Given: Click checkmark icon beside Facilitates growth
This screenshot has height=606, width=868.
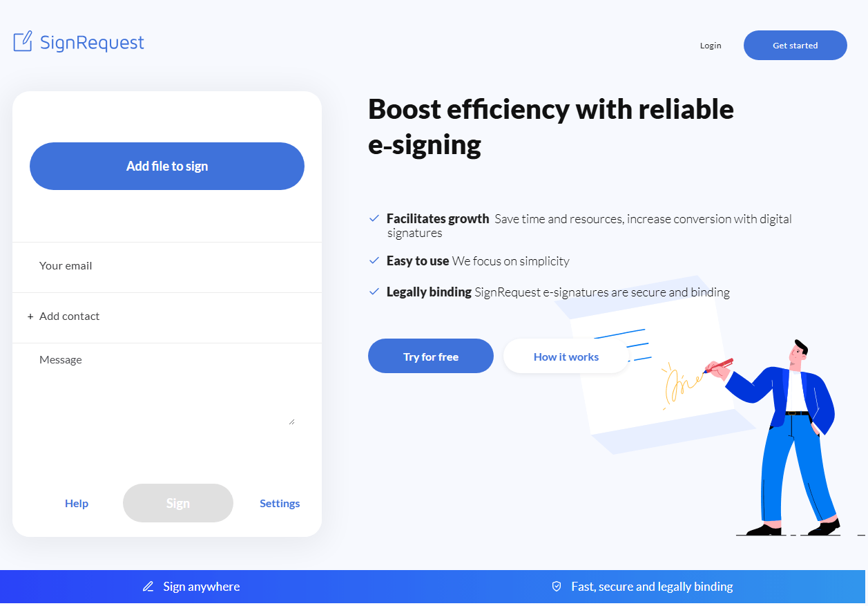Looking at the screenshot, I should pos(374,218).
